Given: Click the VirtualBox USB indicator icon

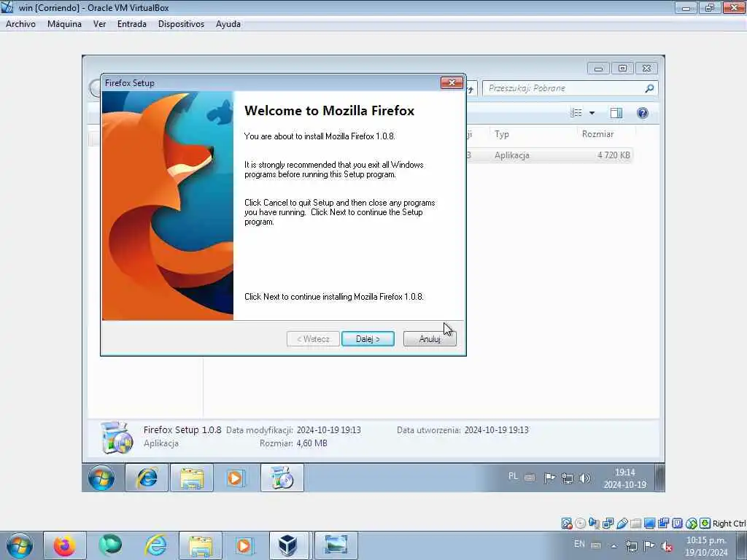Looking at the screenshot, I should tap(622, 524).
